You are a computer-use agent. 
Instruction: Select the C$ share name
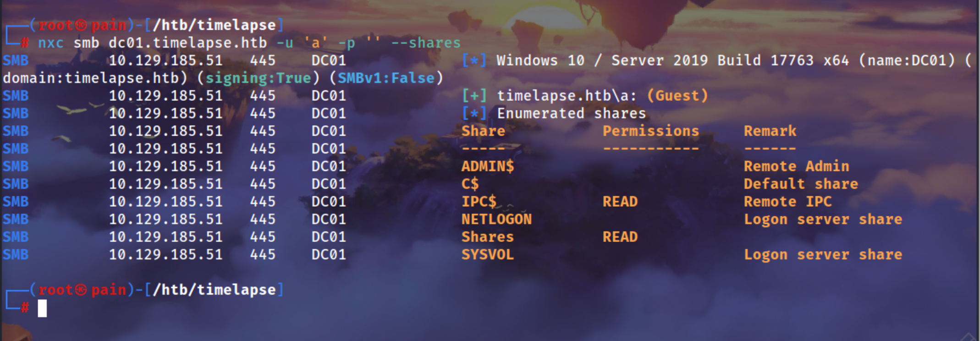(470, 184)
